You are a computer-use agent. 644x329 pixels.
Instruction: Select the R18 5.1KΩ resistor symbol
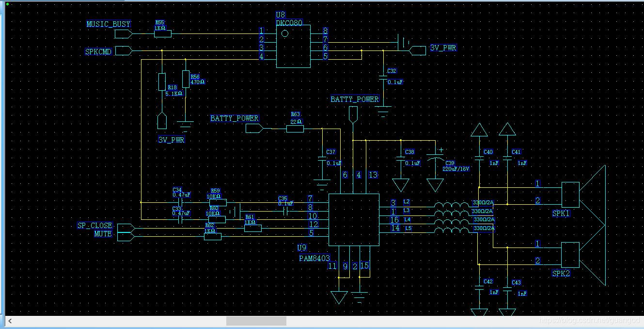pyautogui.click(x=162, y=82)
